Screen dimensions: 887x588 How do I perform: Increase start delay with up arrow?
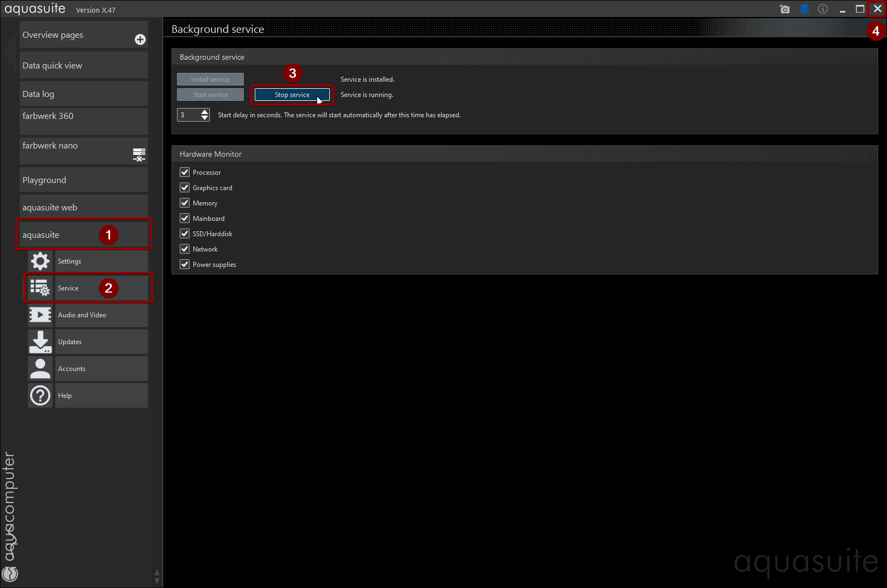(205, 112)
